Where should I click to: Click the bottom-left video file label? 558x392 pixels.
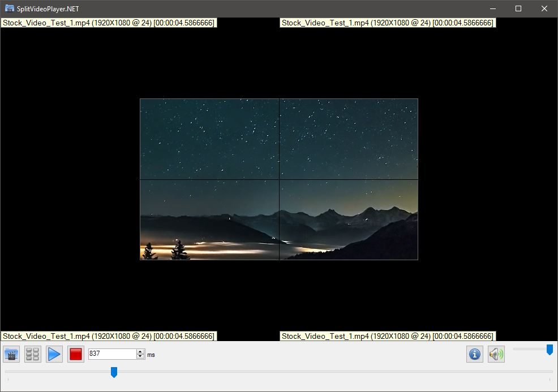109,337
